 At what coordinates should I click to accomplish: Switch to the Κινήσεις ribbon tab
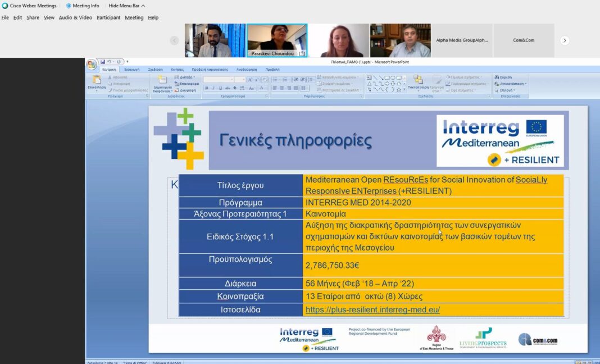point(177,70)
